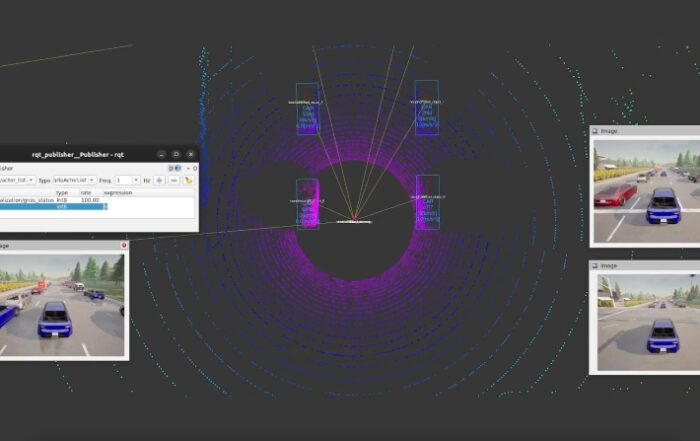Click the window icon in the upper-right Image title
This screenshot has height=441, width=700.
[x=595, y=131]
